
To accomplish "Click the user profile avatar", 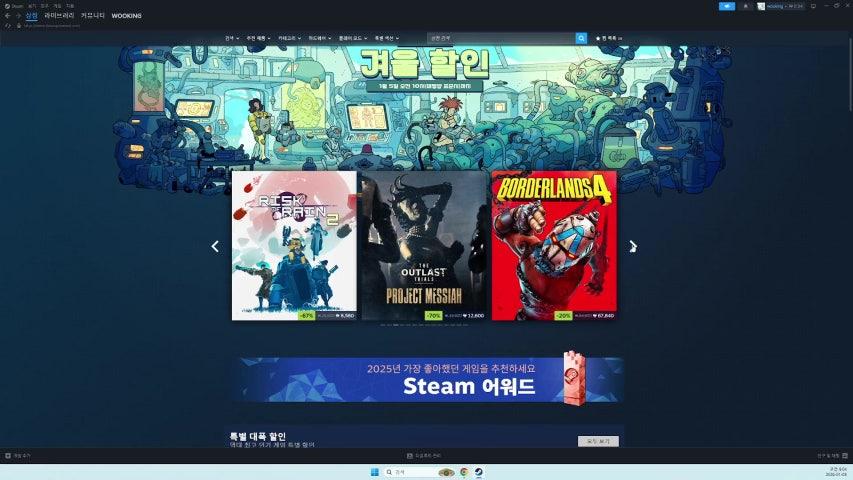I will tap(761, 6).
